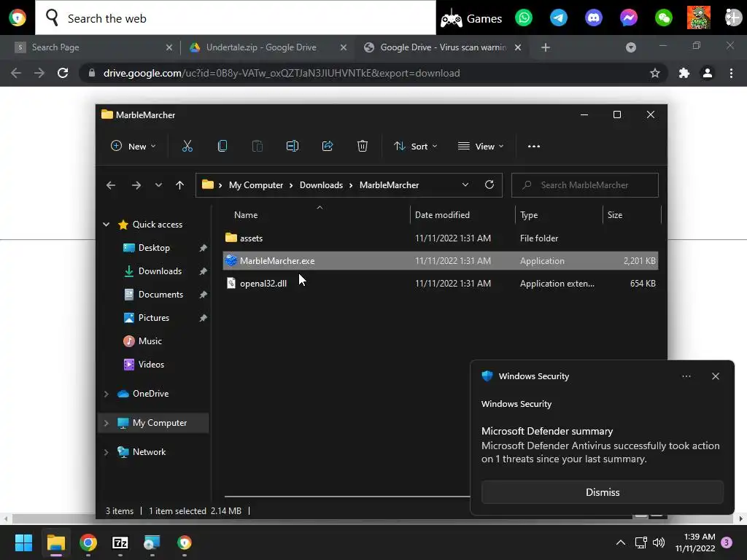747x560 pixels.
Task: Open Telegram shortcut in browser top bar
Action: (x=558, y=18)
